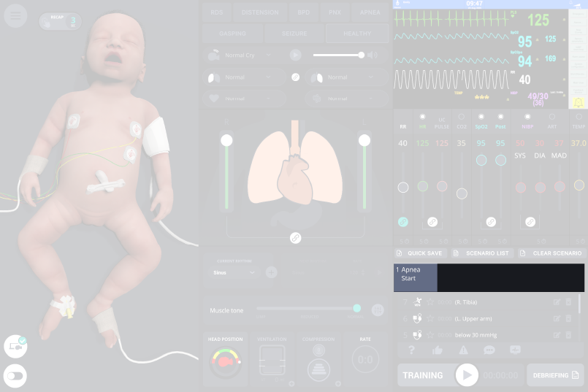This screenshot has height=392, width=588.
Task: Click the lung link icon between Normal dropdowns
Action: point(296,77)
